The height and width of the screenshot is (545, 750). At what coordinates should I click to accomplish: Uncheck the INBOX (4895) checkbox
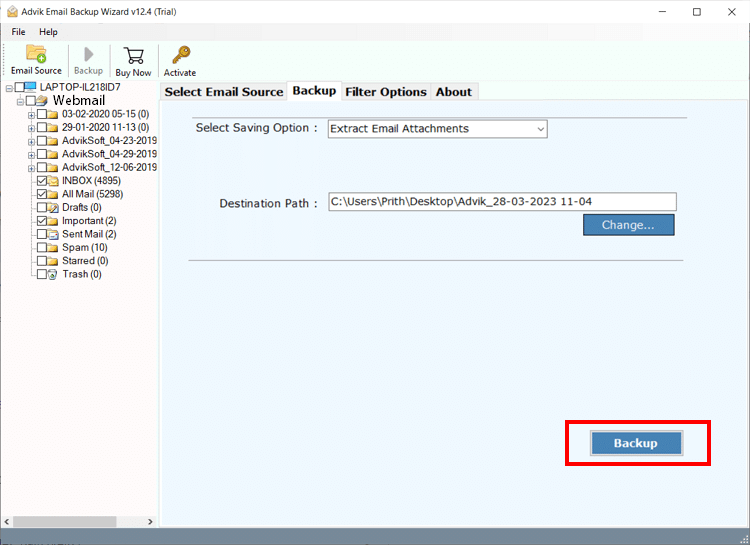(x=42, y=181)
